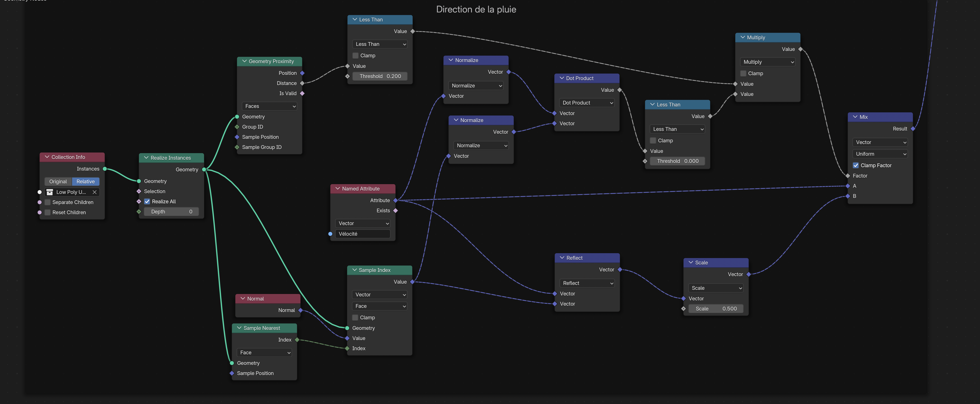Adjust the Scale 0.500 value field
This screenshot has width=980, height=404.
coord(716,309)
